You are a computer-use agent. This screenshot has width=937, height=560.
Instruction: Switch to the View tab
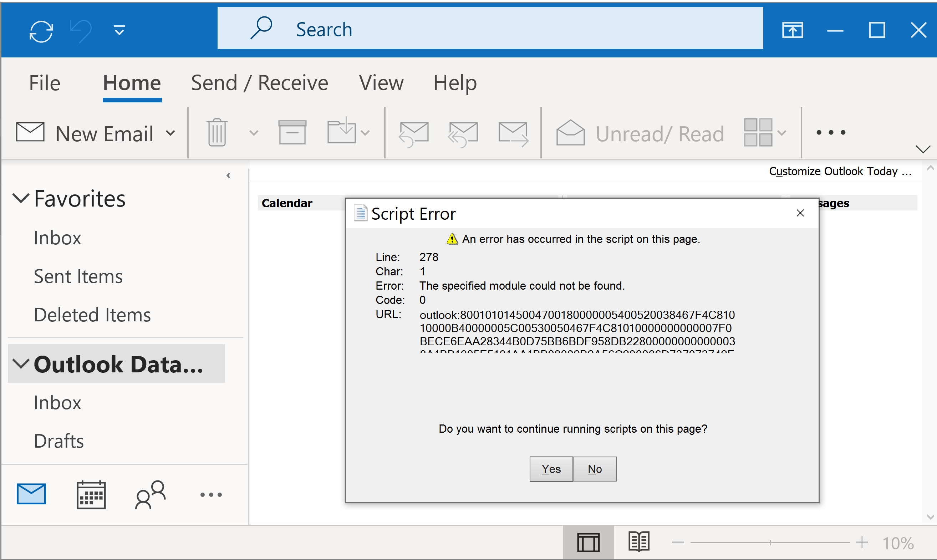pos(381,83)
